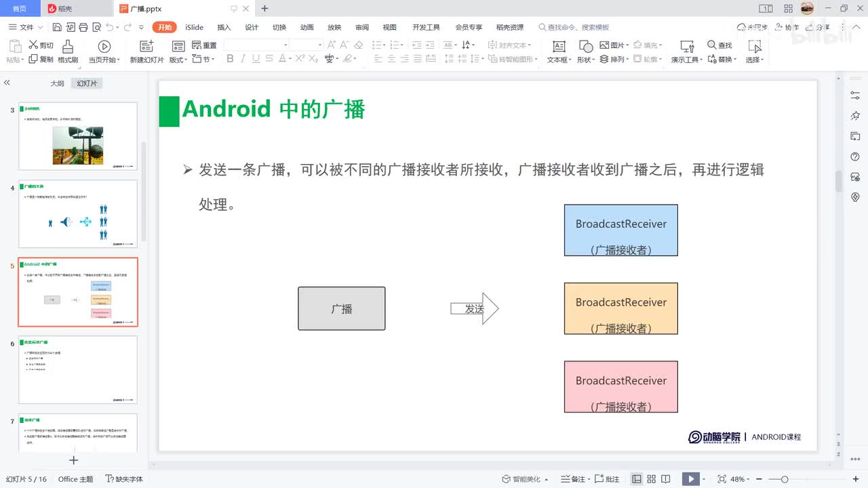Image resolution: width=868 pixels, height=488 pixels.
Task: Activate the 格式刷 format painter
Action: [68, 52]
